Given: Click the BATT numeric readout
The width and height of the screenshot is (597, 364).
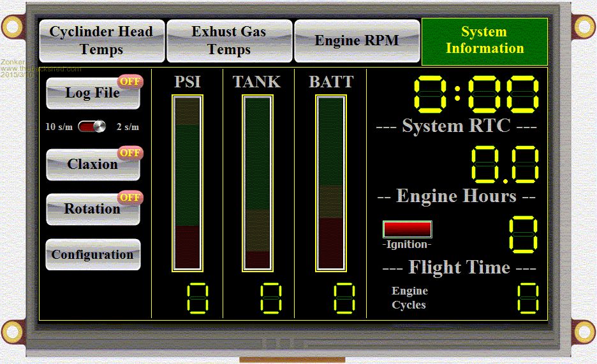Looking at the screenshot, I should [x=345, y=298].
